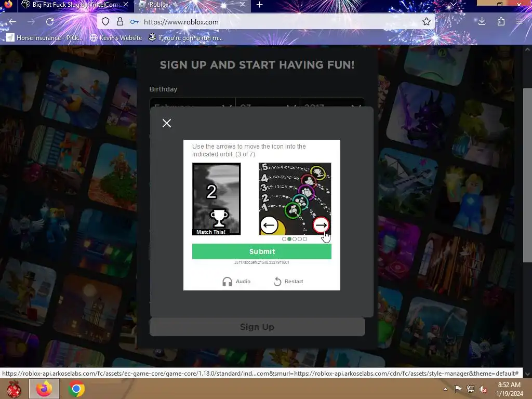Image resolution: width=532 pixels, height=399 pixels.
Task: Open a new tab with the plus button
Action: 260,4
